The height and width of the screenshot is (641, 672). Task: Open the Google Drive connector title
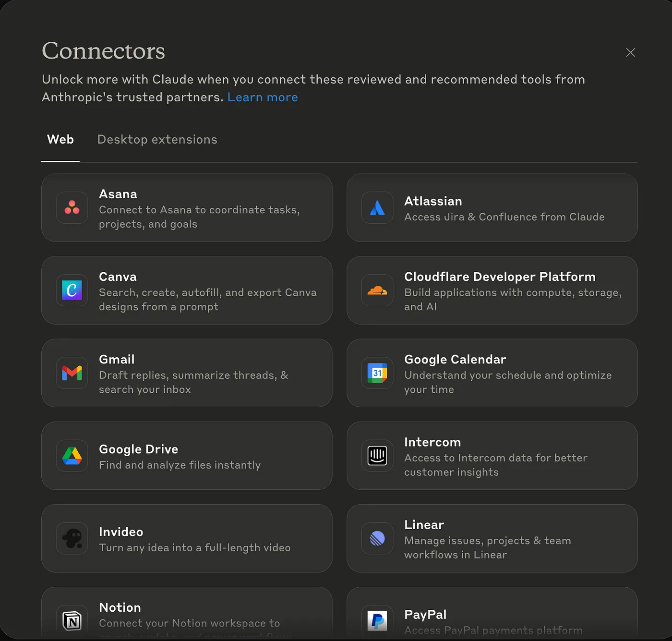pos(138,449)
